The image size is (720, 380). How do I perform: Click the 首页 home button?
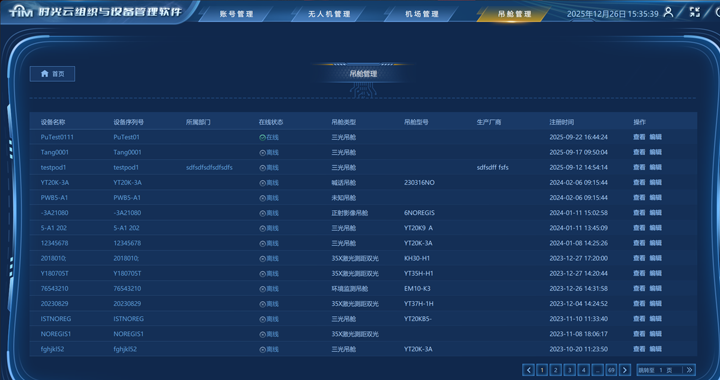[52, 74]
